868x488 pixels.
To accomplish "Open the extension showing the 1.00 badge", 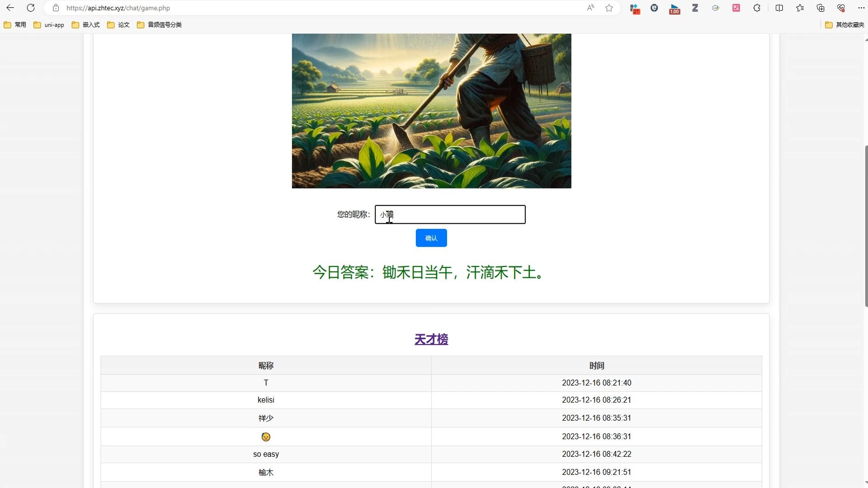I will (675, 8).
